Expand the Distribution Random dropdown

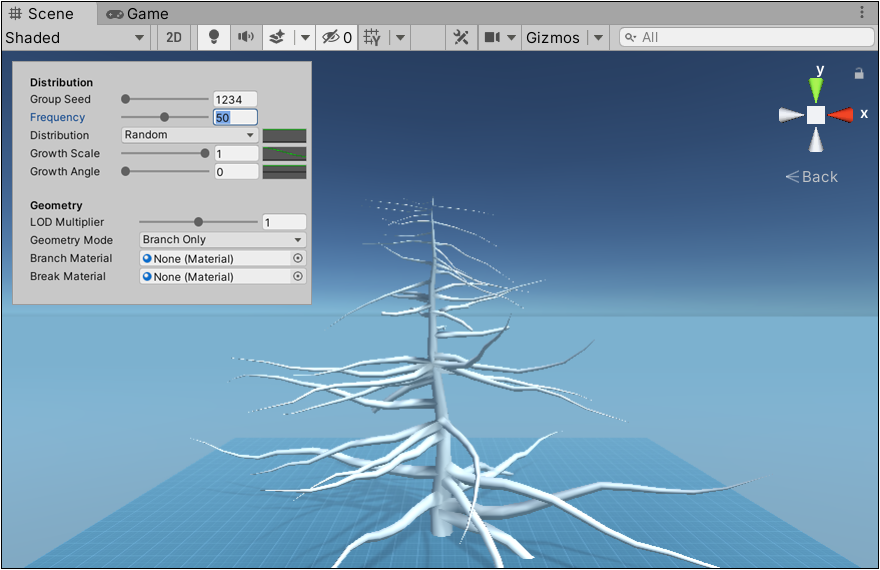[x=189, y=135]
